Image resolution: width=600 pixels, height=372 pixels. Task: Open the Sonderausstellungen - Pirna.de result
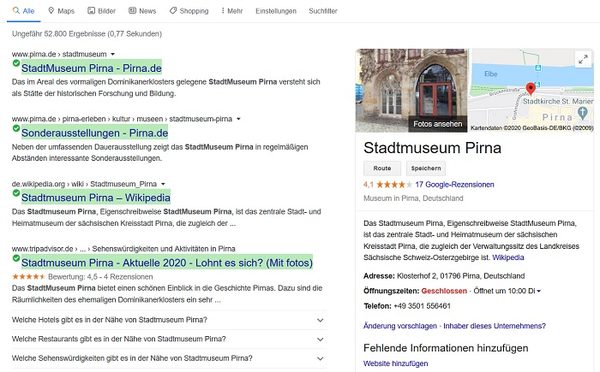95,133
